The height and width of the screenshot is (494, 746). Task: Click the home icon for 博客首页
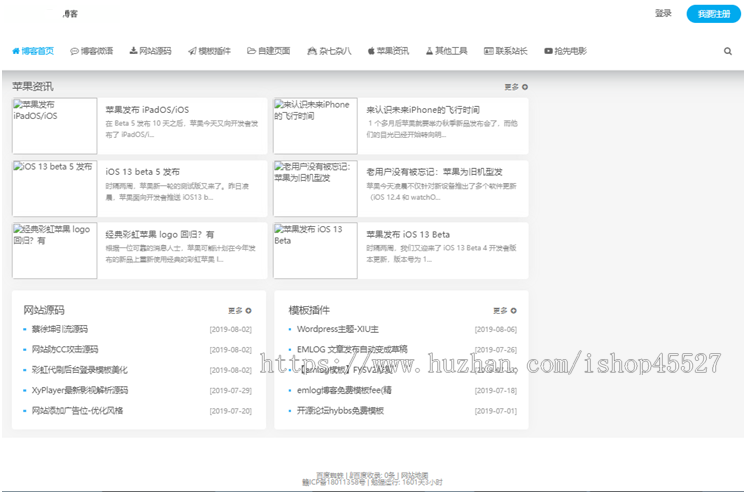[x=16, y=51]
